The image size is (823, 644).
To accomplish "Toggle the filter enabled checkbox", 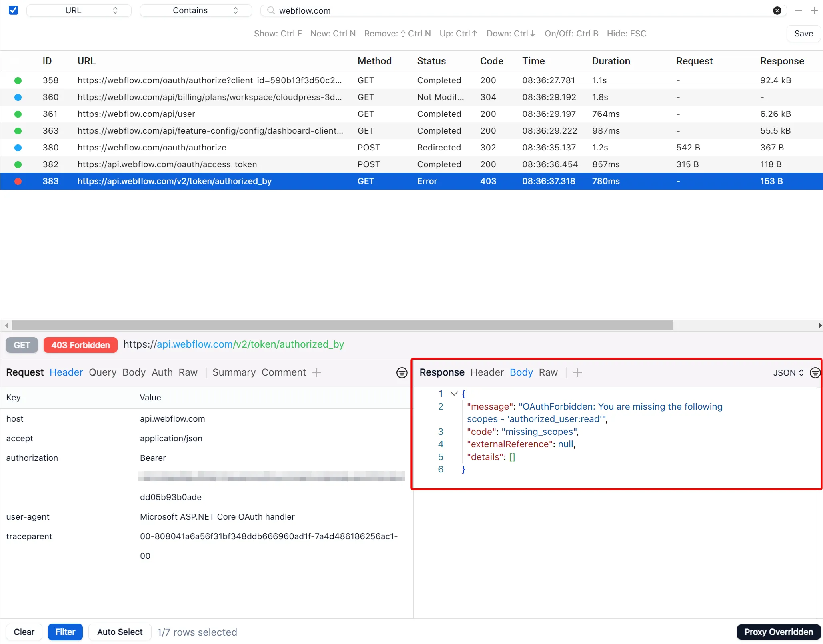I will click(x=13, y=10).
